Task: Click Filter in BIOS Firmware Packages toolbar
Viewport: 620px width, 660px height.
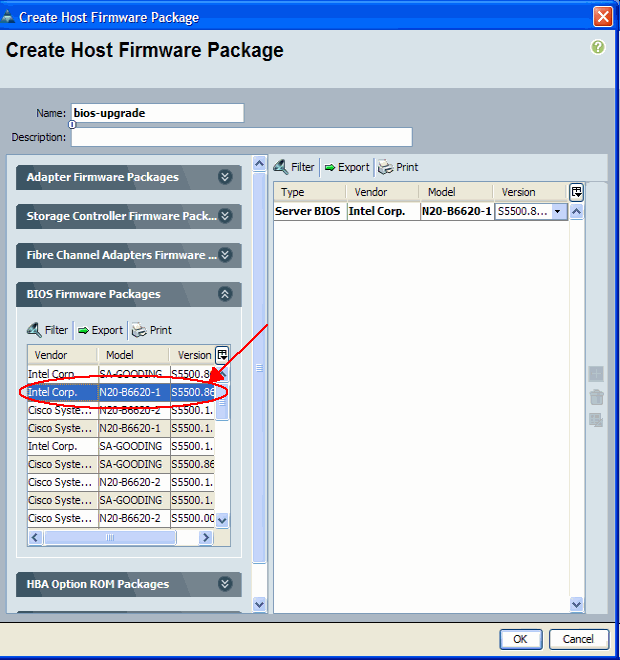Action: tap(48, 330)
